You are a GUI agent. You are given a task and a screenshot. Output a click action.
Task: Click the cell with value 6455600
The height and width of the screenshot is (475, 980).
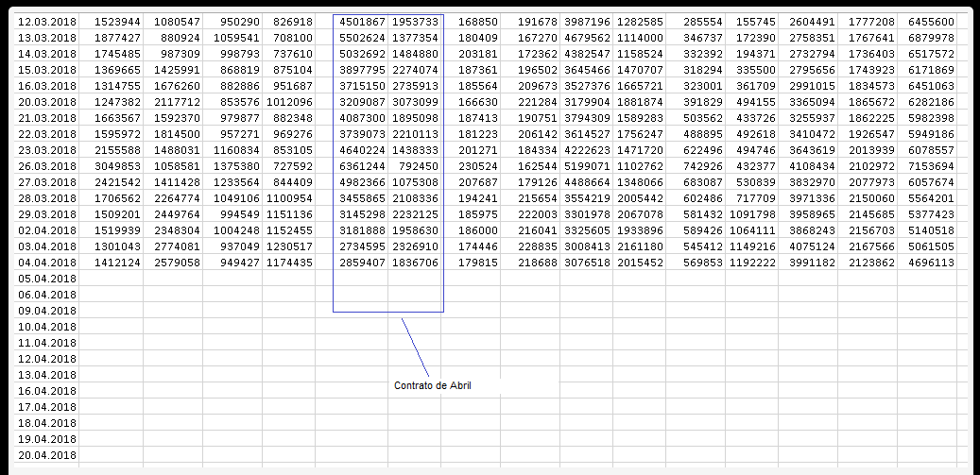(x=930, y=22)
